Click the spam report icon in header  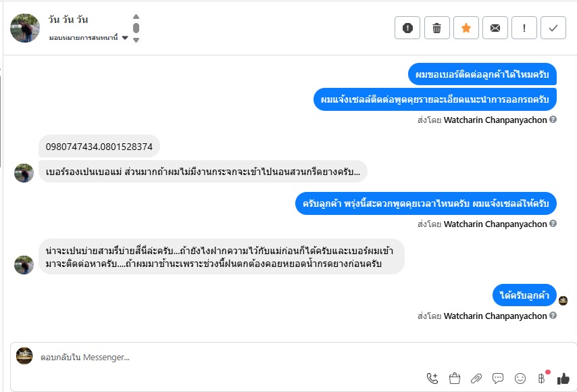click(407, 28)
